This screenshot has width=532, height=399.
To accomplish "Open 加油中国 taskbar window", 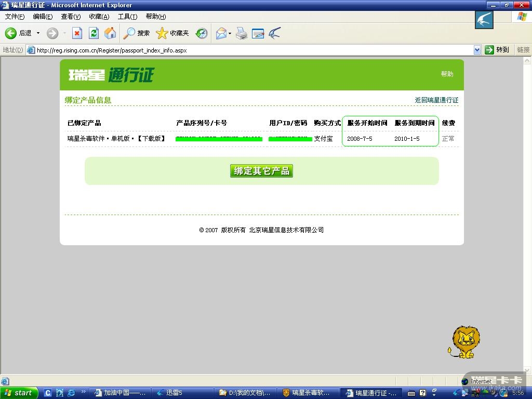I will tap(121, 393).
